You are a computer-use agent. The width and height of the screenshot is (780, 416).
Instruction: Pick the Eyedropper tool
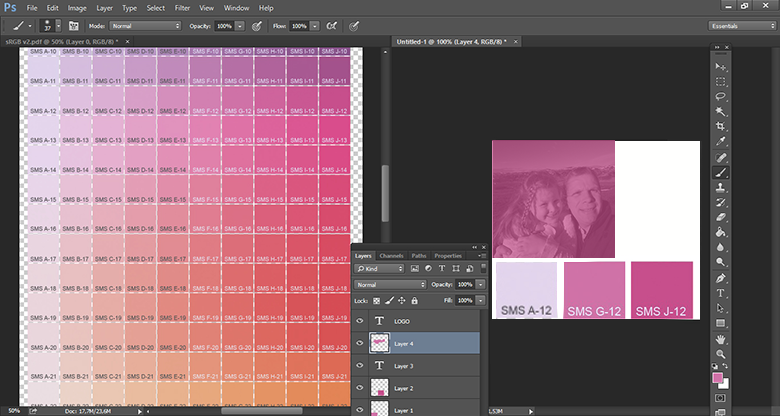tap(720, 142)
